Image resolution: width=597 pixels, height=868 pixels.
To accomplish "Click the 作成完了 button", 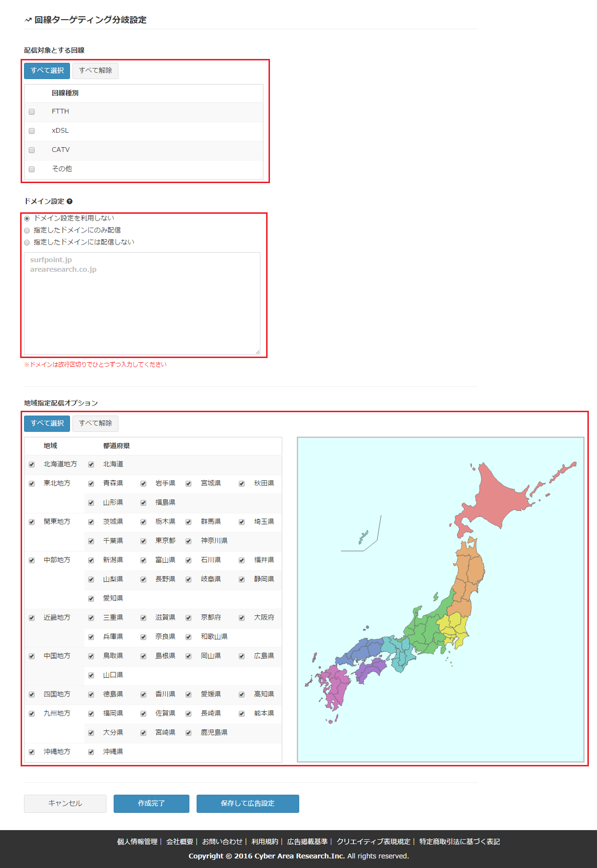I will [x=152, y=804].
